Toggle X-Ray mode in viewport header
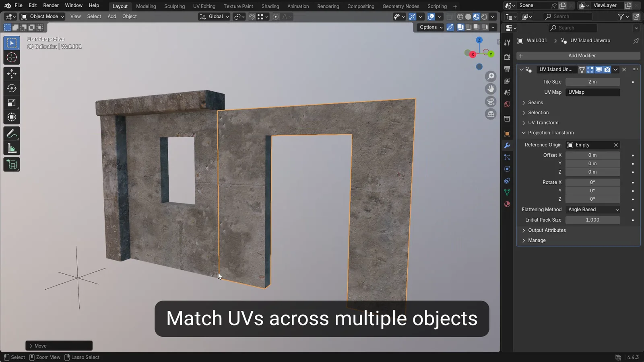The height and width of the screenshot is (362, 644). click(450, 16)
